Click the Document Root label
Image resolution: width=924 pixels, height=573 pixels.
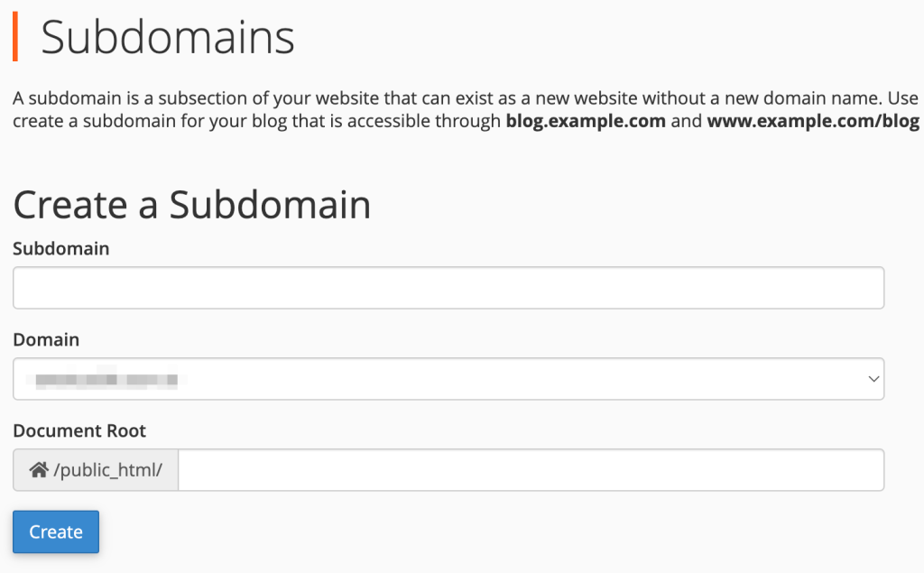[79, 430]
